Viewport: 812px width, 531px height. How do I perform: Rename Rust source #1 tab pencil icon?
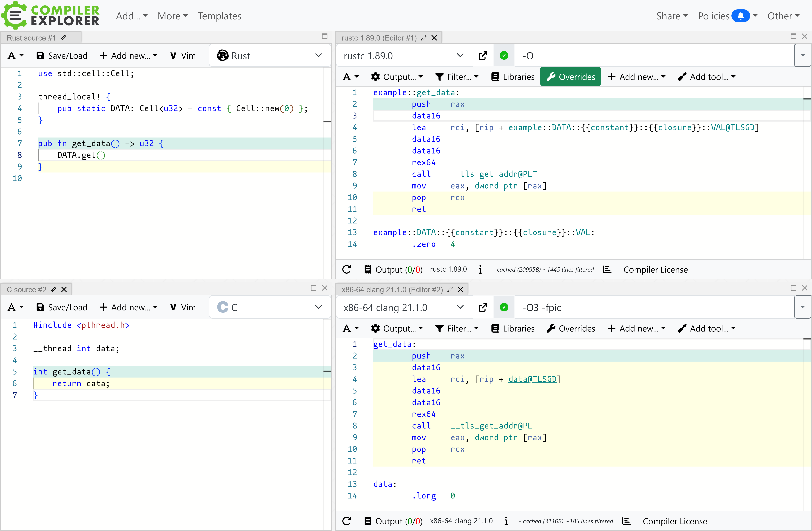[x=64, y=38]
